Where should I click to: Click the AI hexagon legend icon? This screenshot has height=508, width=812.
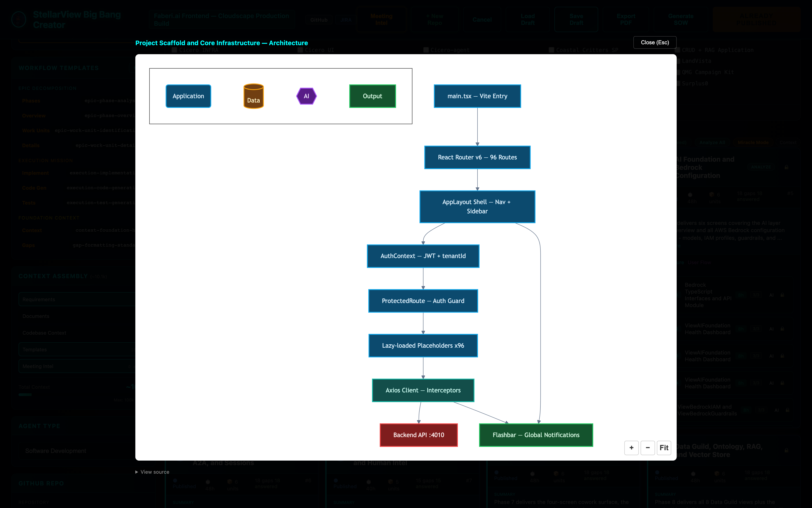306,96
